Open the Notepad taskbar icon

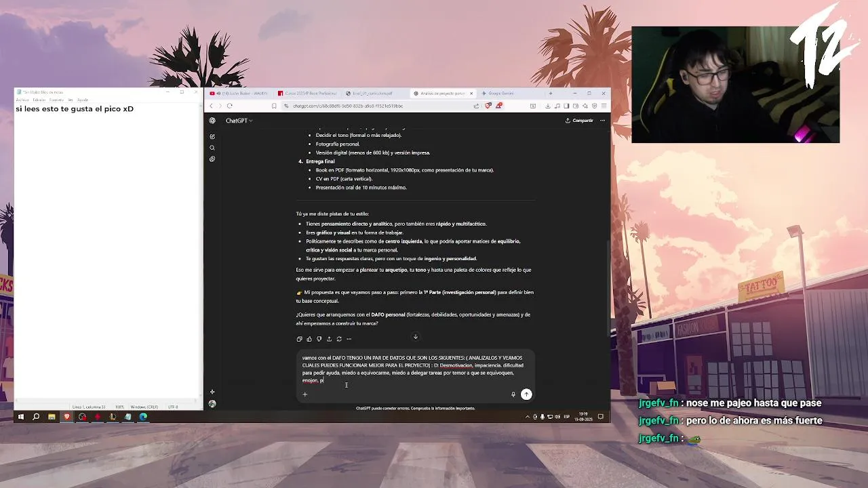(127, 417)
